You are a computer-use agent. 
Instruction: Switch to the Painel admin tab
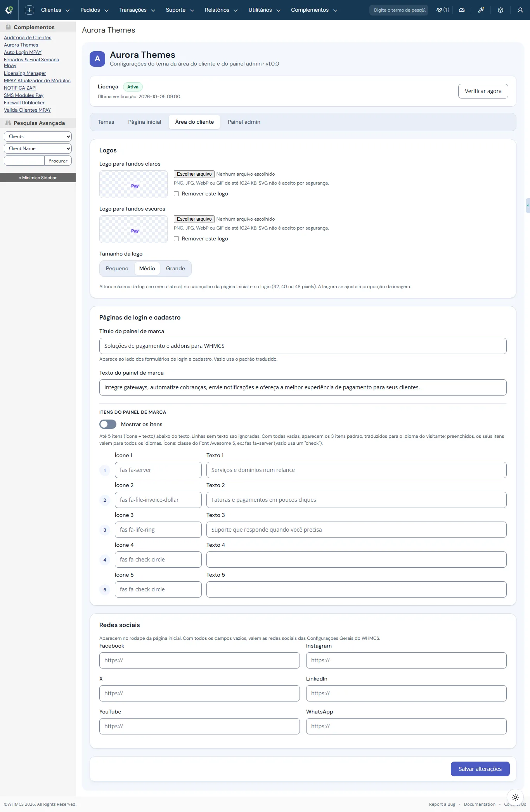(244, 122)
